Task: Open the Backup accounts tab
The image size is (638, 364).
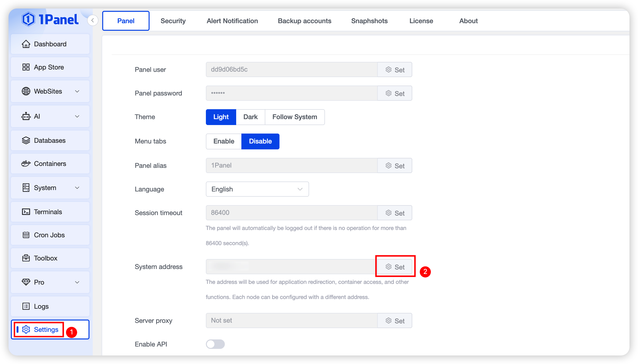Action: click(304, 21)
